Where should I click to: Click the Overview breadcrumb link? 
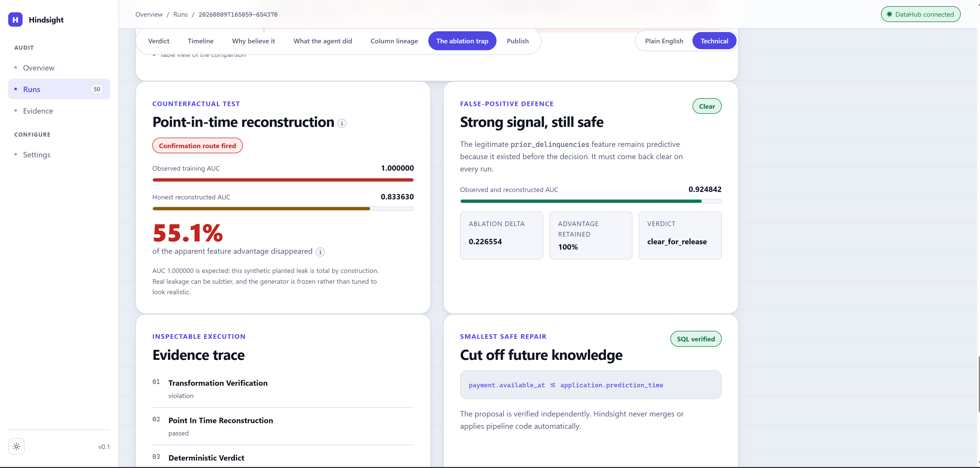(149, 14)
